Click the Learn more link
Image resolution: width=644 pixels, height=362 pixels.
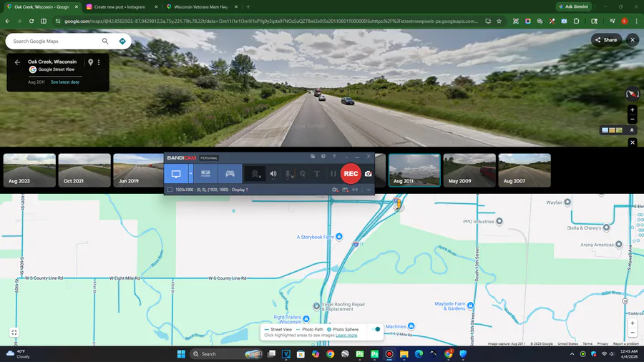(346, 336)
